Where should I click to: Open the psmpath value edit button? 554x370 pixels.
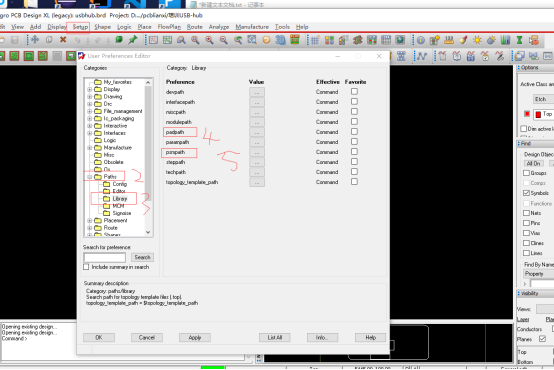(x=257, y=152)
